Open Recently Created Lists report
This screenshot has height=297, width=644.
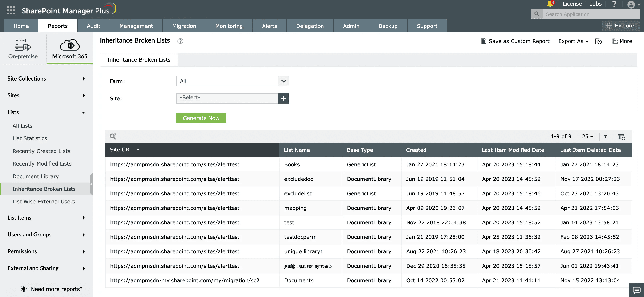(x=41, y=151)
